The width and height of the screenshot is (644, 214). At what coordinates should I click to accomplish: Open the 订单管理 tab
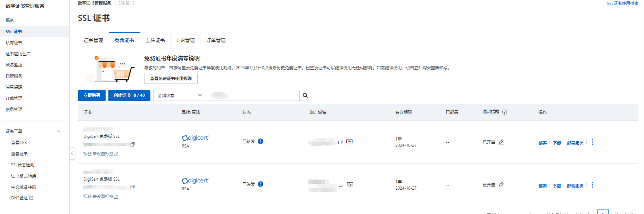[216, 40]
